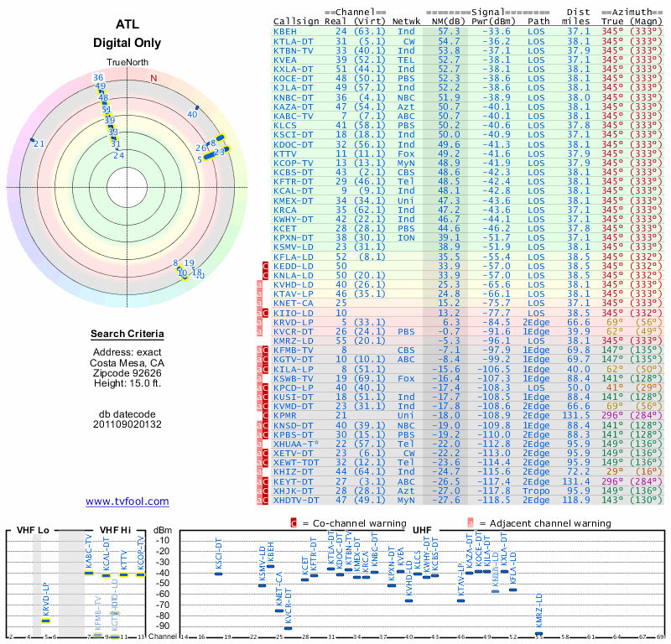
Task: Click the KVCR-DT bar in the UHF chart
Action: point(288,628)
